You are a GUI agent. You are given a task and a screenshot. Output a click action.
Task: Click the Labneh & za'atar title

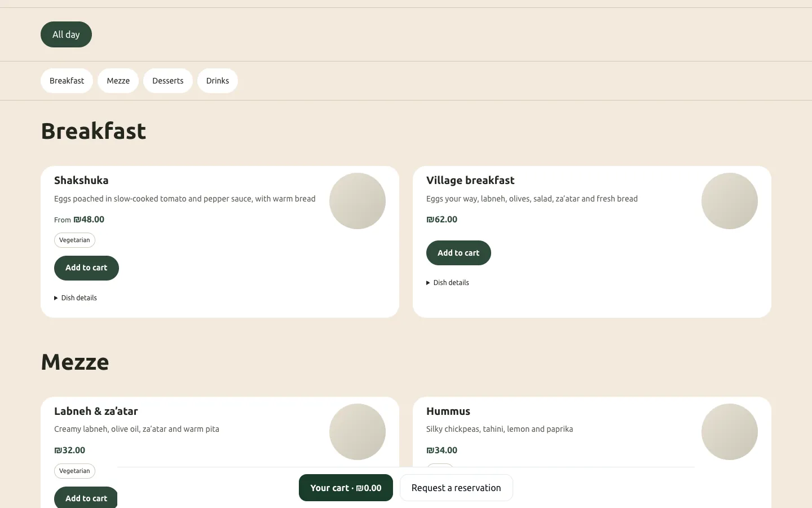96,411
